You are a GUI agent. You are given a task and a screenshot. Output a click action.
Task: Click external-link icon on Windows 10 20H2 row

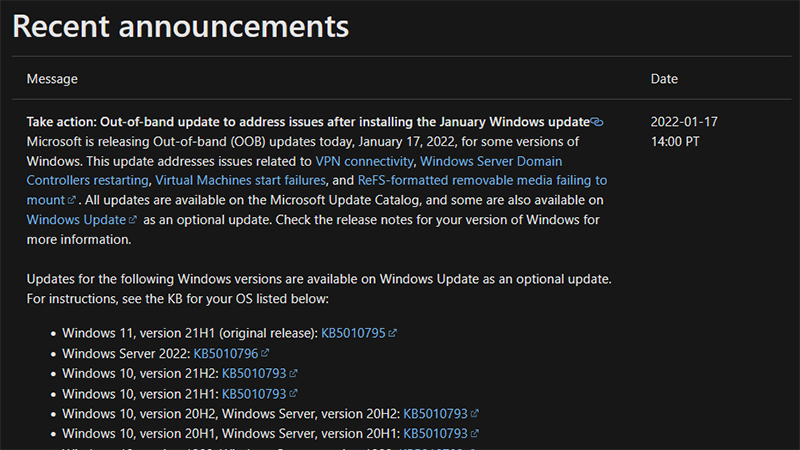pyautogui.click(x=475, y=413)
